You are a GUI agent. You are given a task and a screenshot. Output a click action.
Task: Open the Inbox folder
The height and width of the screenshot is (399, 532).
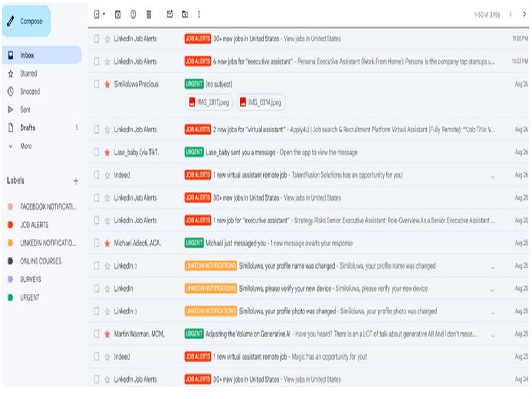tap(41, 55)
